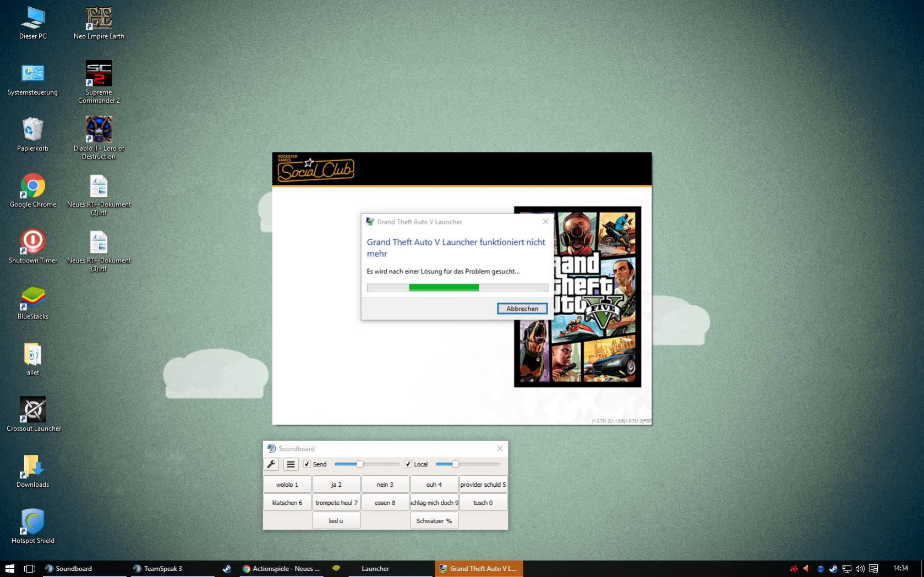924x577 pixels.
Task: Open Task View on taskbar
Action: 30,569
